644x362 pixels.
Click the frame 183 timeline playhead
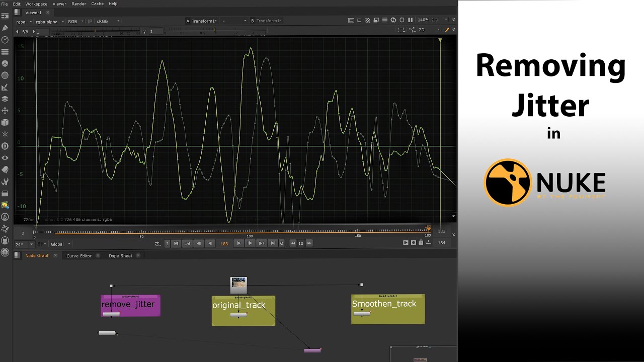428,229
